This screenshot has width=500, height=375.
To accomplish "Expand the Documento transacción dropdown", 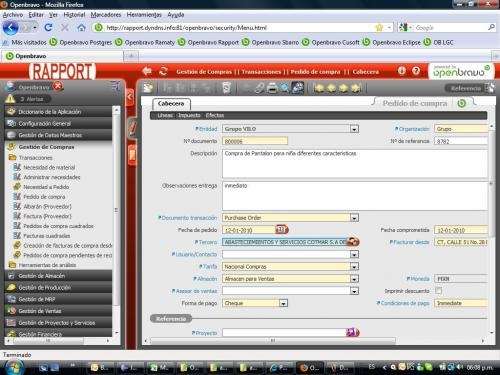I will click(354, 218).
